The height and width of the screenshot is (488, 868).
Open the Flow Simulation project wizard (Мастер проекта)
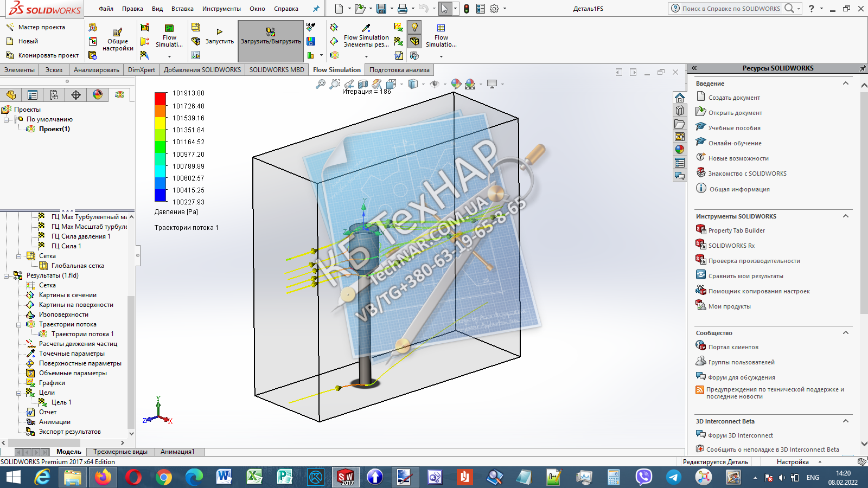[x=36, y=27]
